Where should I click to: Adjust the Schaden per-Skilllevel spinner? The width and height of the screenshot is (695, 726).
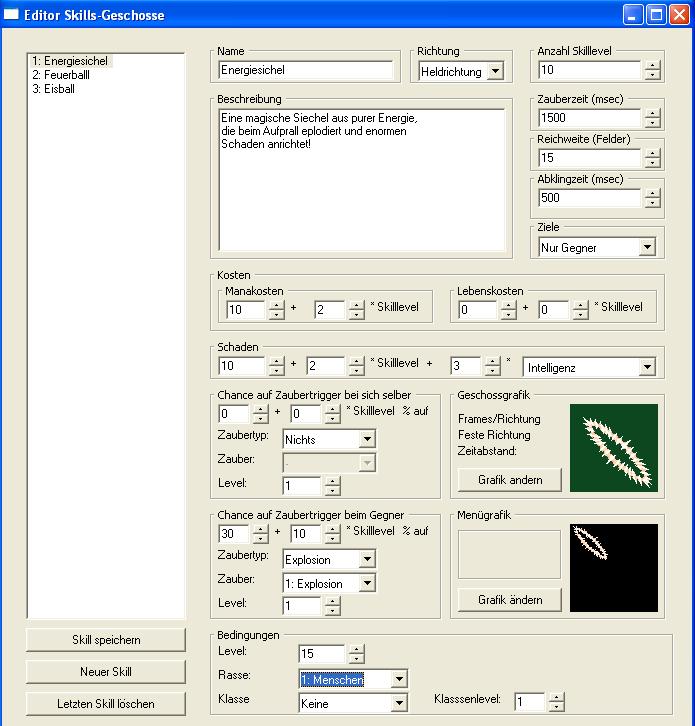tap(356, 366)
